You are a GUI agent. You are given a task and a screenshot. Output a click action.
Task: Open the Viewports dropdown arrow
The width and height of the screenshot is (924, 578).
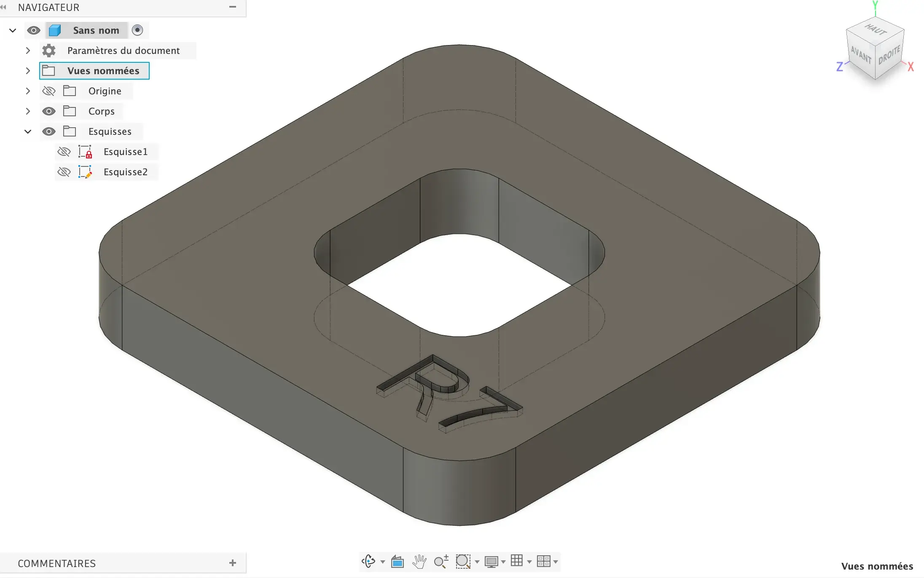pyautogui.click(x=556, y=562)
